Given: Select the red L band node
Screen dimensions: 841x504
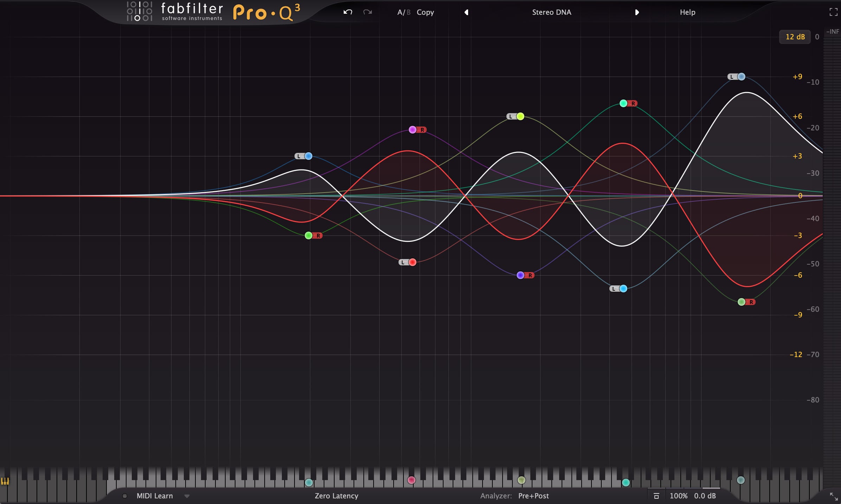Looking at the screenshot, I should (x=413, y=262).
